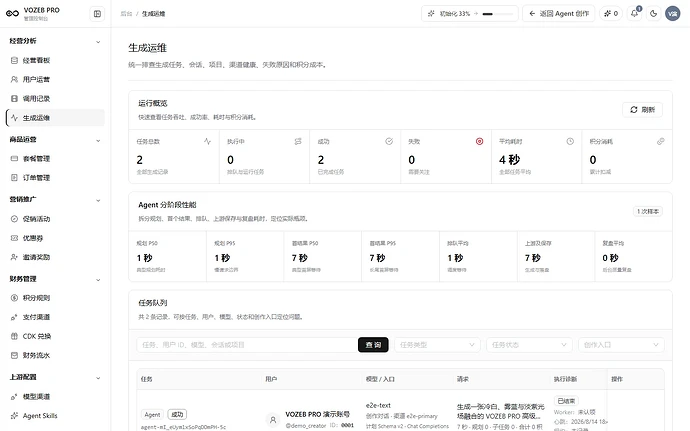690x431 pixels.
Task: Click the VOZEB PRO infinity logo
Action: tap(12, 14)
